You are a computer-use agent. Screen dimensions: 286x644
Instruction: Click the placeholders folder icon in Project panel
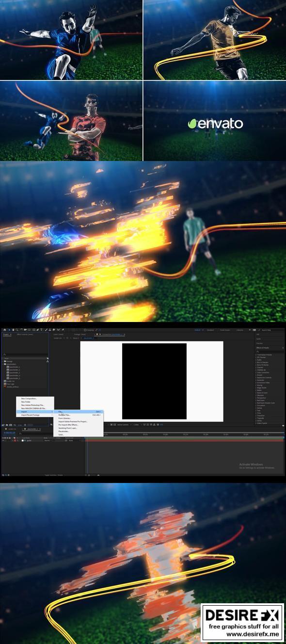pos(5,364)
